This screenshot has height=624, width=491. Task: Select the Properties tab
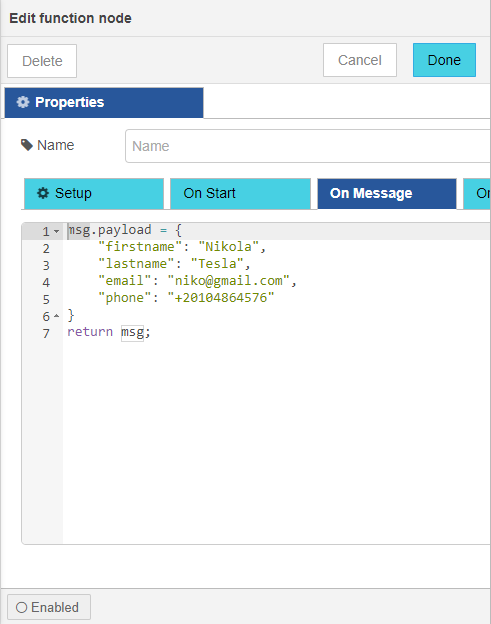tap(104, 103)
